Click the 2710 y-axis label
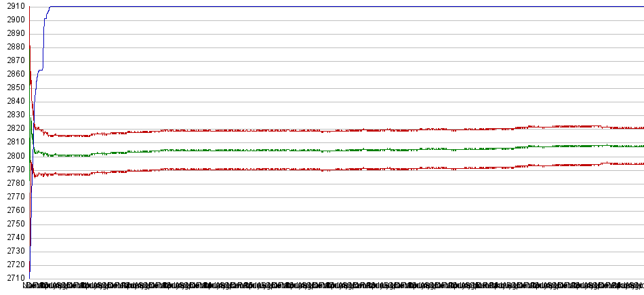This screenshot has width=644, height=295. pos(14,278)
